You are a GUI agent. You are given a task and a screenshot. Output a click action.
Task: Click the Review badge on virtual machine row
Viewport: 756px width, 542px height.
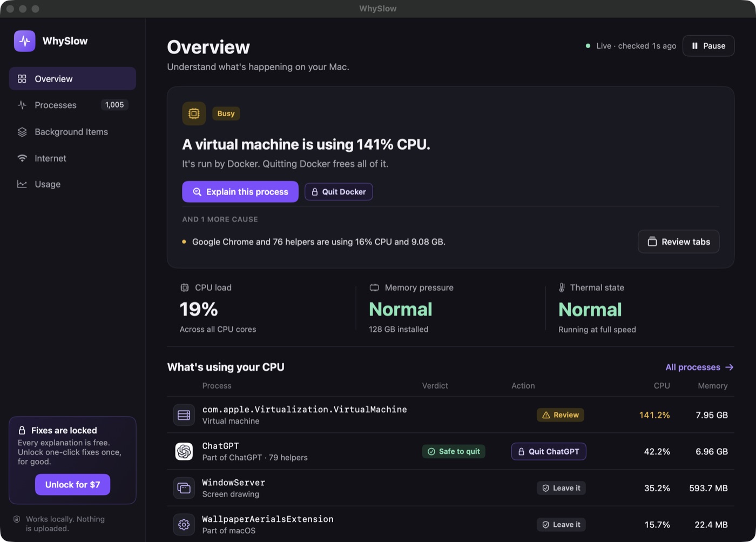click(561, 415)
